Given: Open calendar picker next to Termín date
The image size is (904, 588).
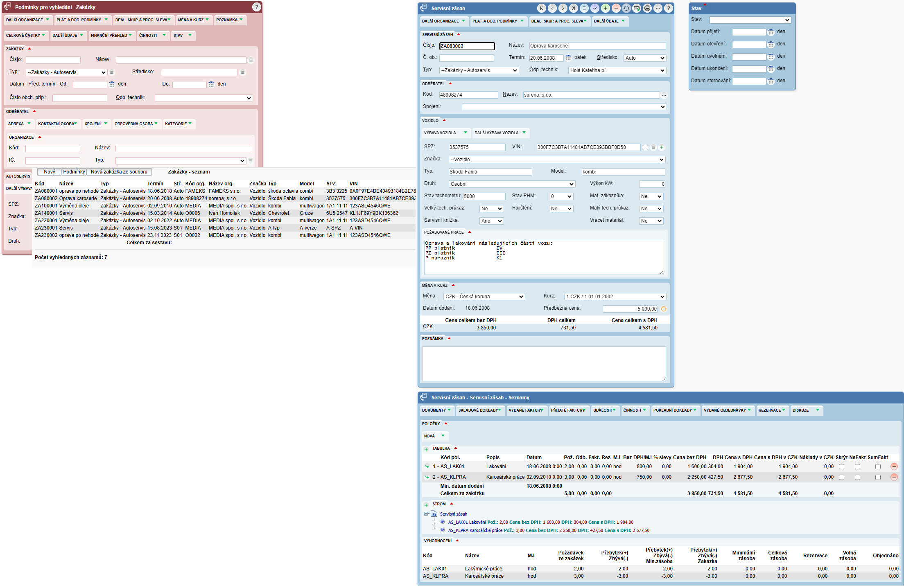Looking at the screenshot, I should pos(568,58).
